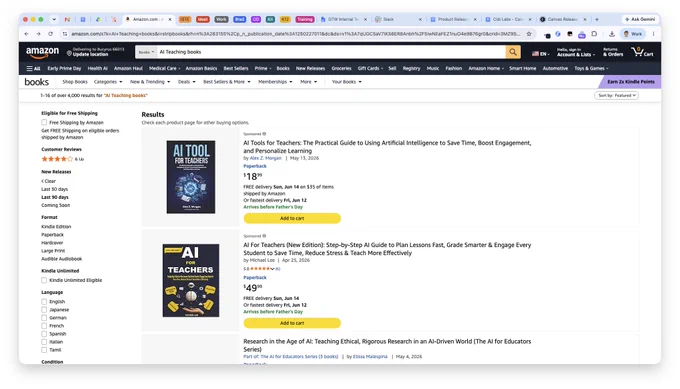Check the German language checkbox
This screenshot has height=389, width=680.
(44, 317)
